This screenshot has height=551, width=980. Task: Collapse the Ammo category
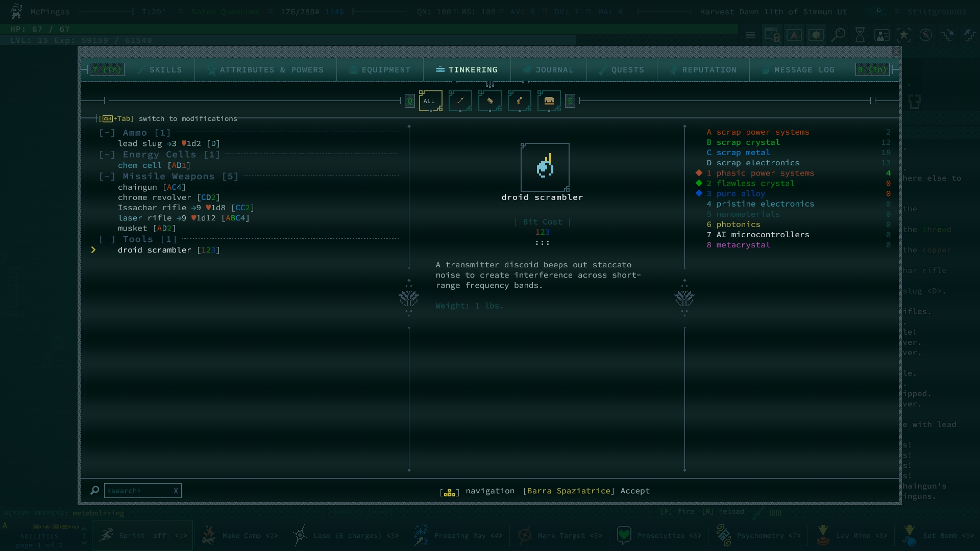coord(107,133)
